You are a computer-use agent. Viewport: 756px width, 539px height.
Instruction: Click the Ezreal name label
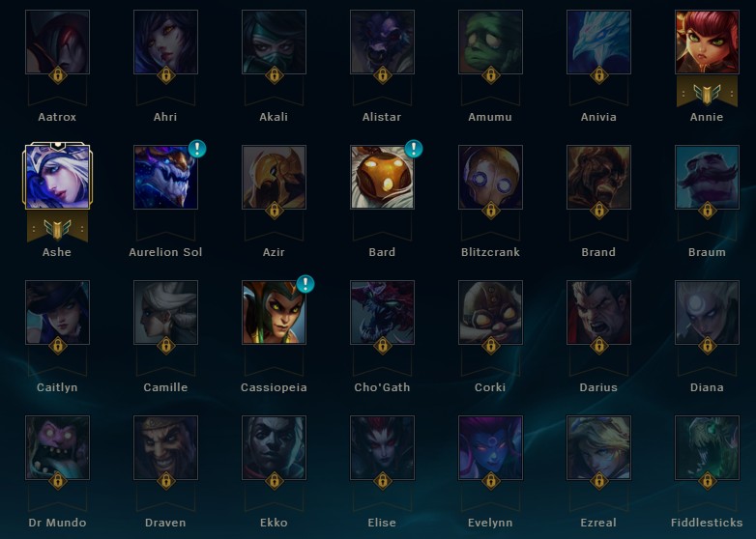click(x=598, y=523)
